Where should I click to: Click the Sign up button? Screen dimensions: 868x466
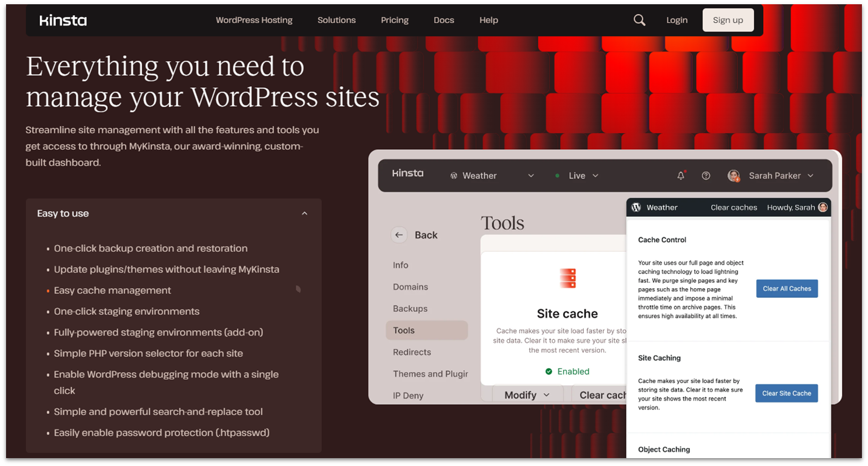click(x=728, y=20)
